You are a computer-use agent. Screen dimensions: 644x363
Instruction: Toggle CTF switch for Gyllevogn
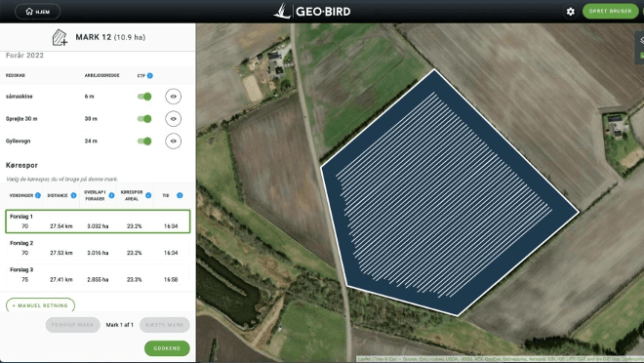(144, 141)
